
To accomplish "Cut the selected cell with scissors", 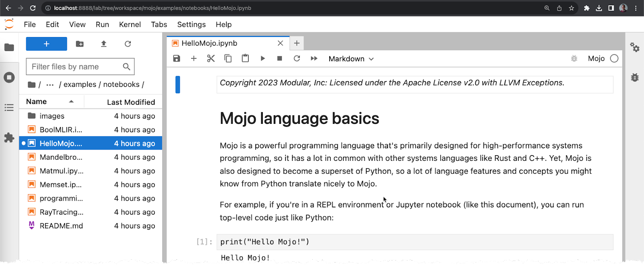I will click(x=211, y=58).
